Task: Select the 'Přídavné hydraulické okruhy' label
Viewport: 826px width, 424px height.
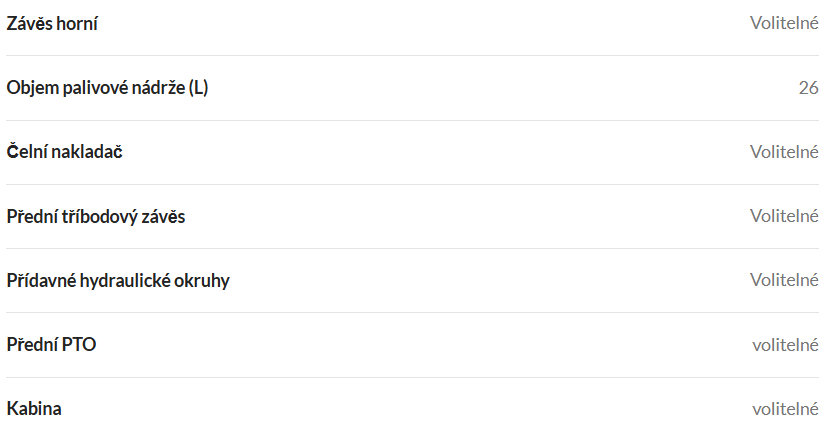Action: [118, 280]
